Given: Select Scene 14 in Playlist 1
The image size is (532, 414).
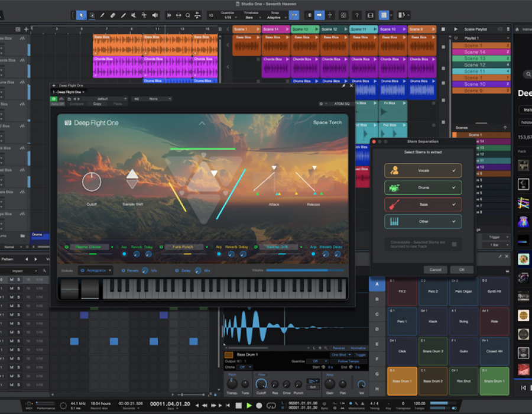Looking at the screenshot, I should 481,52.
